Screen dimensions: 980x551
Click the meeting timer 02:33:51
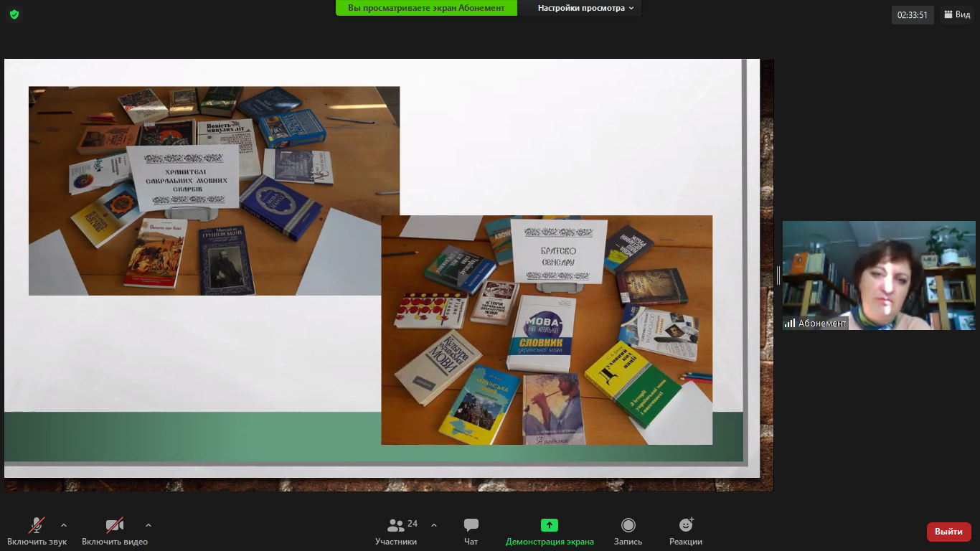[913, 14]
